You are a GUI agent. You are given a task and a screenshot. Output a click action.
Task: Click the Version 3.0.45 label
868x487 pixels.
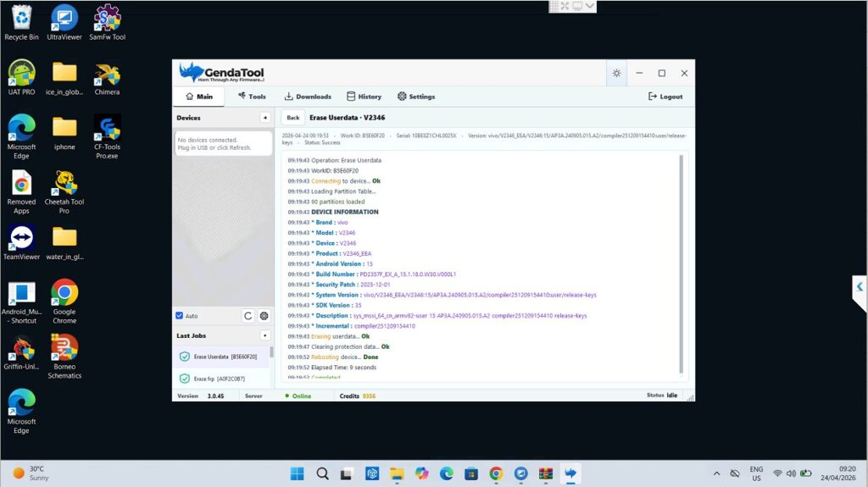200,396
